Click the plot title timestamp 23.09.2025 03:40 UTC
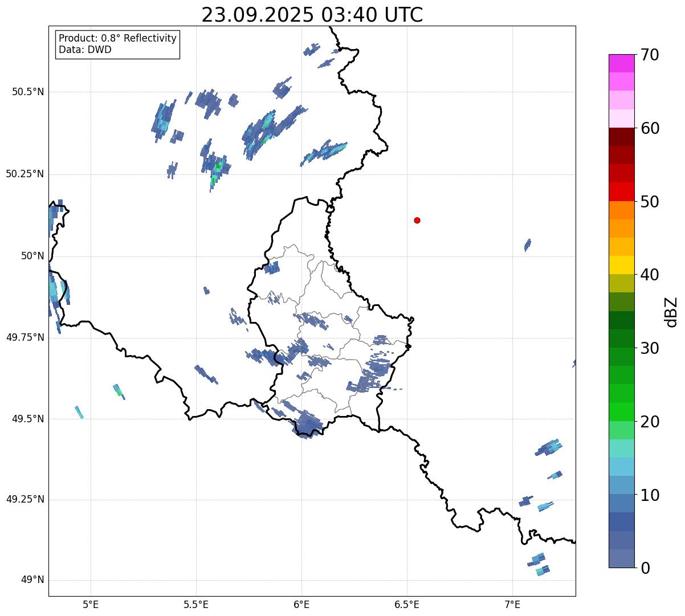 [x=312, y=15]
